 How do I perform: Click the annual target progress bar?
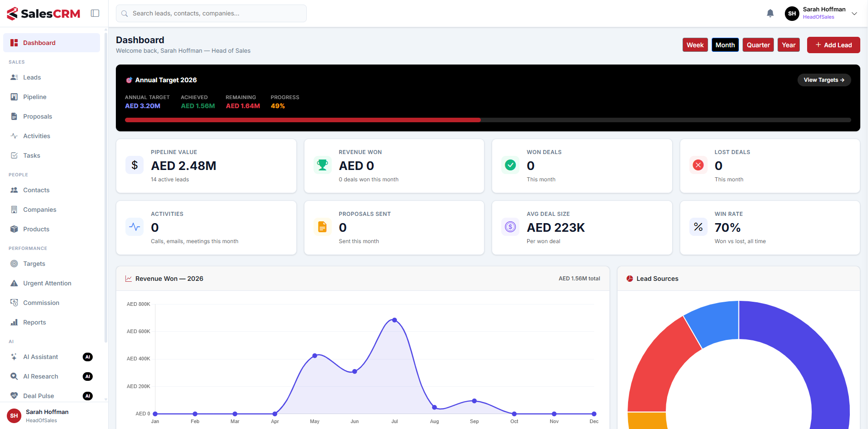[x=488, y=120]
